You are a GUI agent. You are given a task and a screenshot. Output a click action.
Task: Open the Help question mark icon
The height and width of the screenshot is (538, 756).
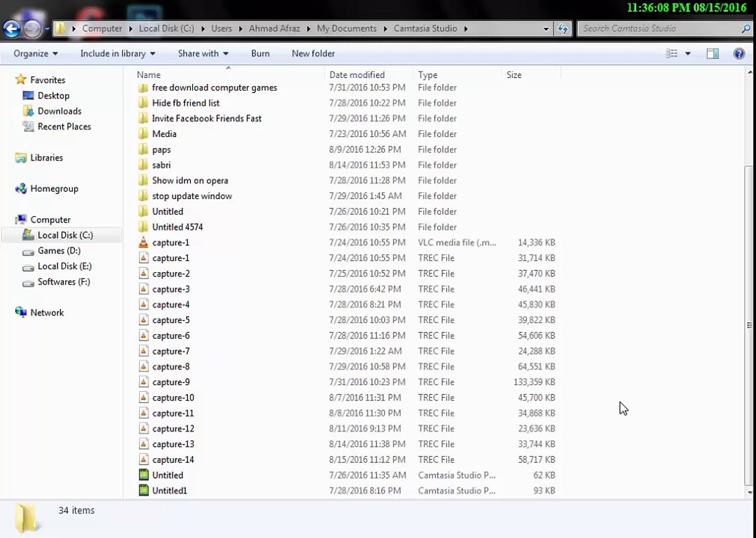point(739,54)
